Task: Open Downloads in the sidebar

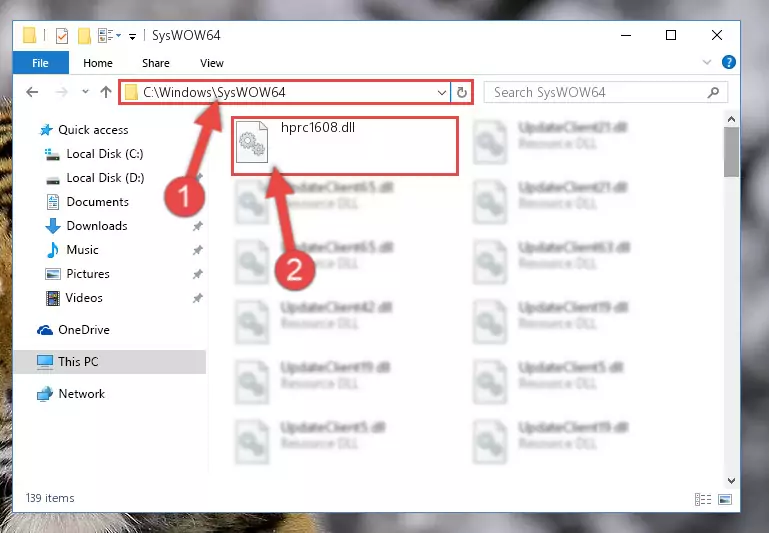Action: [x=97, y=226]
